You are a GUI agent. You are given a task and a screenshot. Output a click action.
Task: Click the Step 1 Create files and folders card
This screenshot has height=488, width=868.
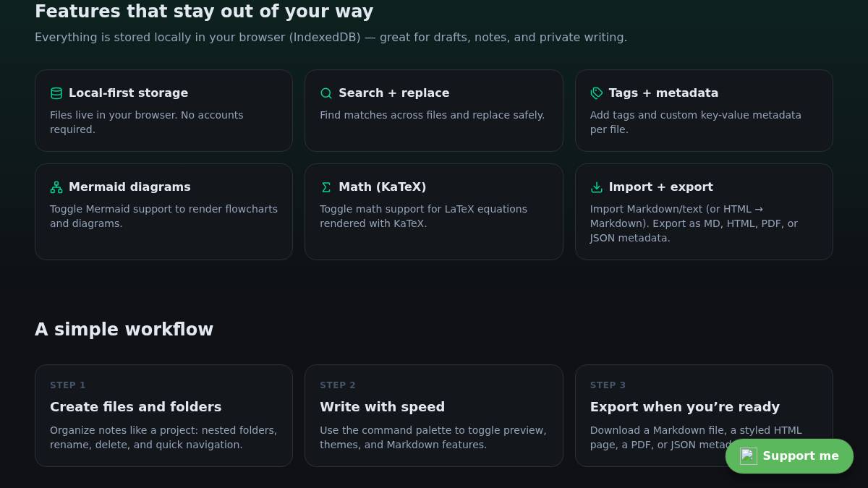tap(163, 416)
